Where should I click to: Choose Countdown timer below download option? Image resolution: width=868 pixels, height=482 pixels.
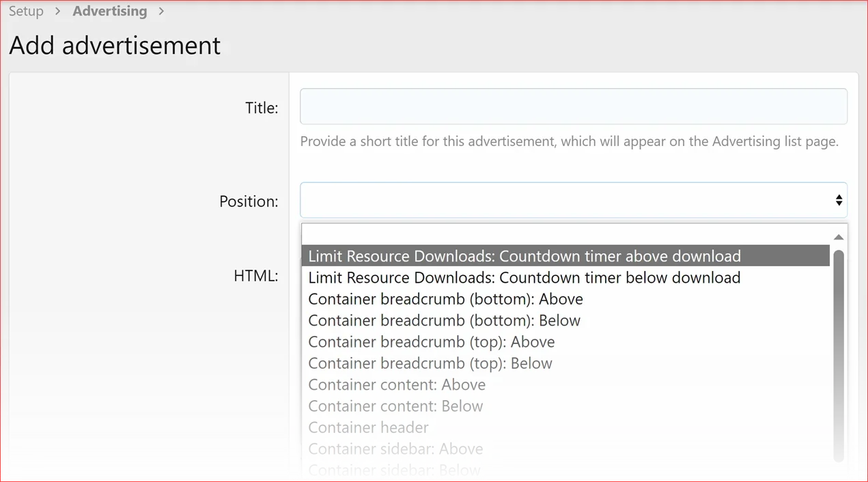[524, 278]
